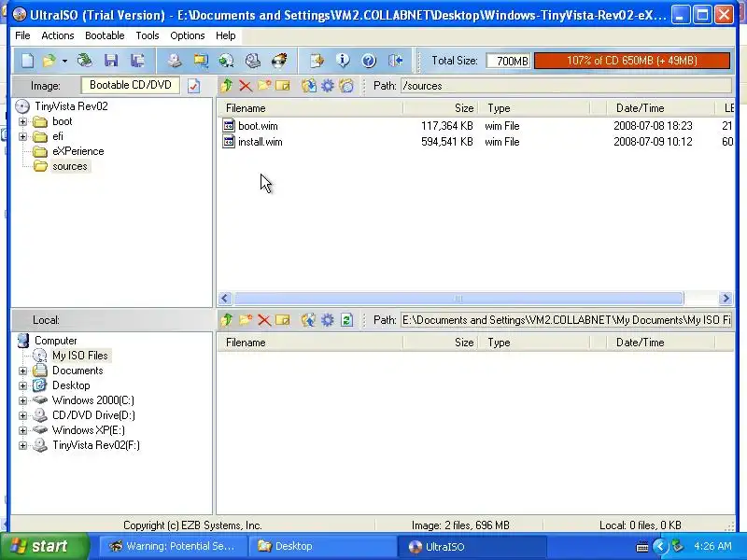Open the Actions menu
The height and width of the screenshot is (560, 747).
58,35
